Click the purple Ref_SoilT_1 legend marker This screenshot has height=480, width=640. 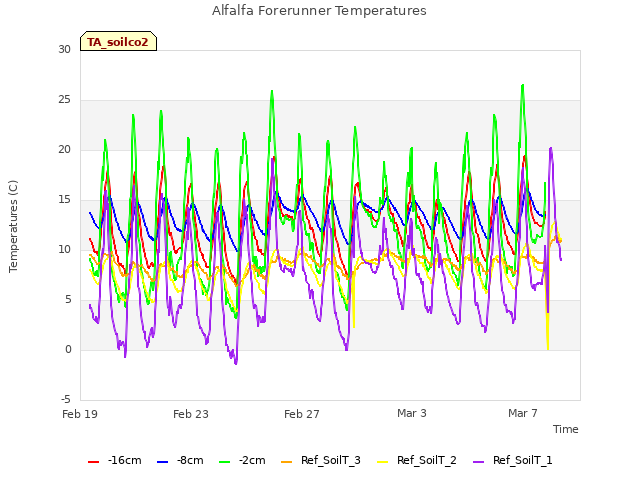tap(478, 462)
